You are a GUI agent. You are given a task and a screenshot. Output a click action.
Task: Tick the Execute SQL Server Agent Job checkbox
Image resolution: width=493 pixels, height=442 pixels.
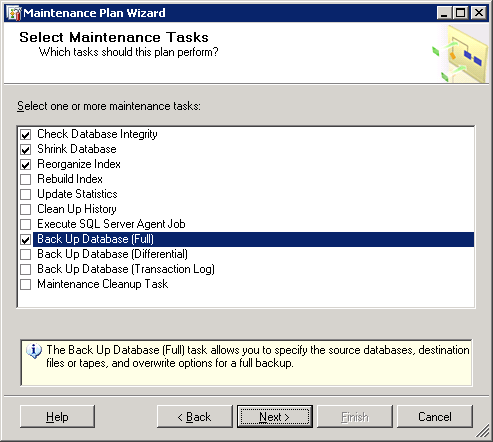coord(26,225)
